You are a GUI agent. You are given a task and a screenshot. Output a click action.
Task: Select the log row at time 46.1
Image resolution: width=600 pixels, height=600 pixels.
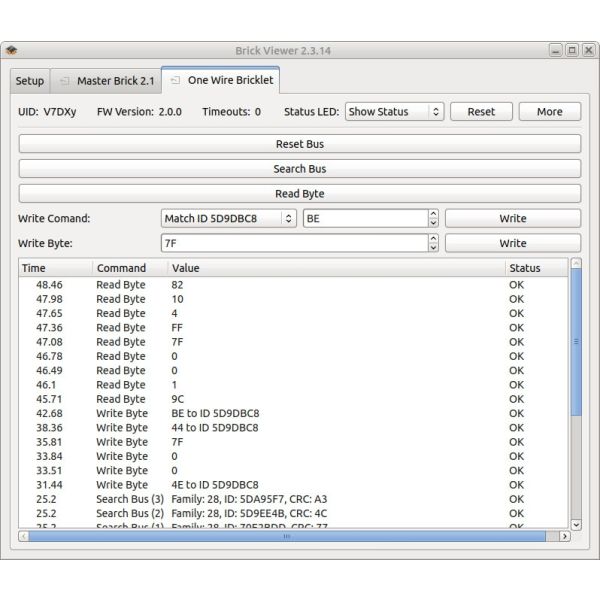293,385
